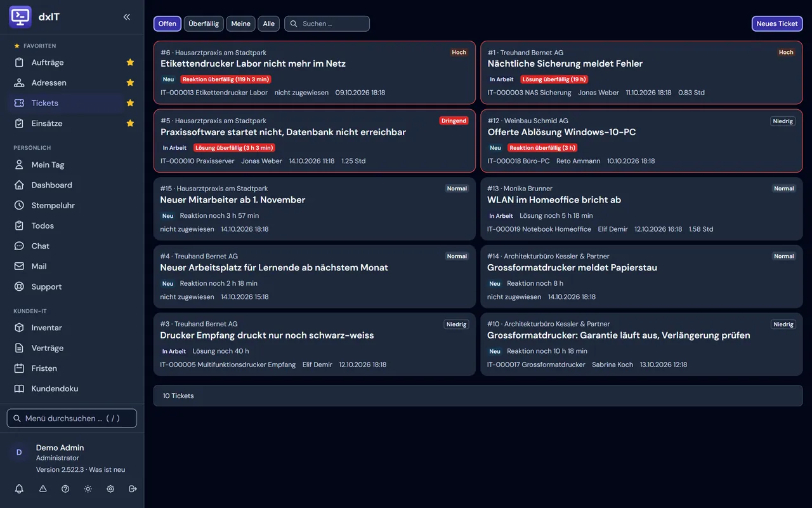The width and height of the screenshot is (812, 508).
Task: Open Todos via its checklist icon
Action: [20, 225]
